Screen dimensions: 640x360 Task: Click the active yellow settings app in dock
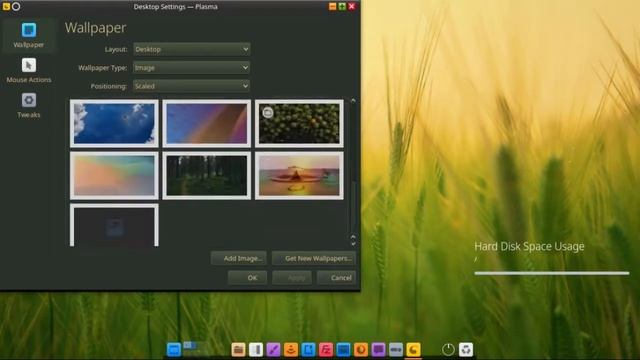tap(413, 349)
